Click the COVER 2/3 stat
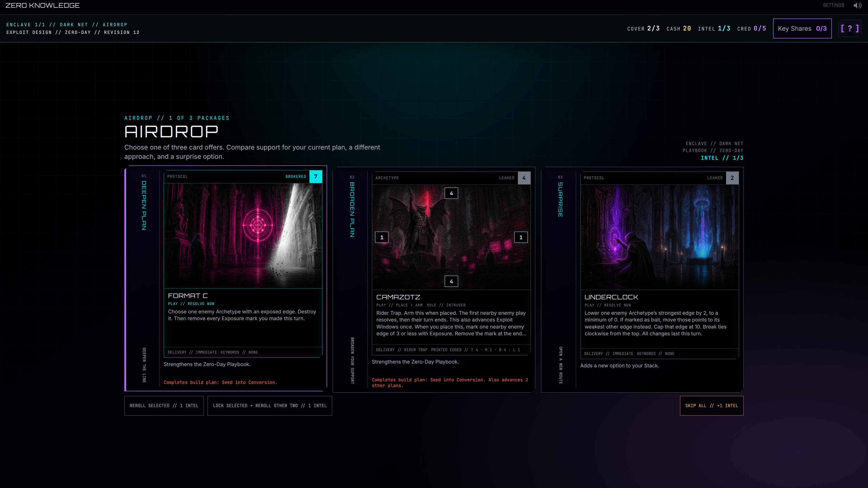 [643, 29]
